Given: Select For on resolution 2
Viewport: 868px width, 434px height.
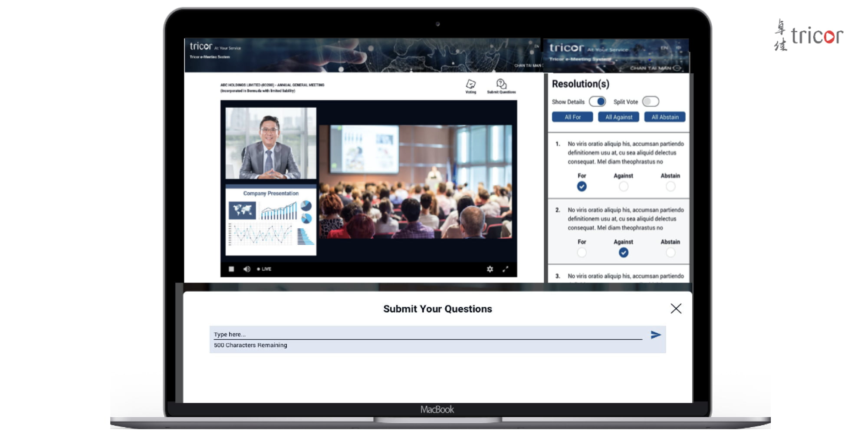Looking at the screenshot, I should point(582,253).
